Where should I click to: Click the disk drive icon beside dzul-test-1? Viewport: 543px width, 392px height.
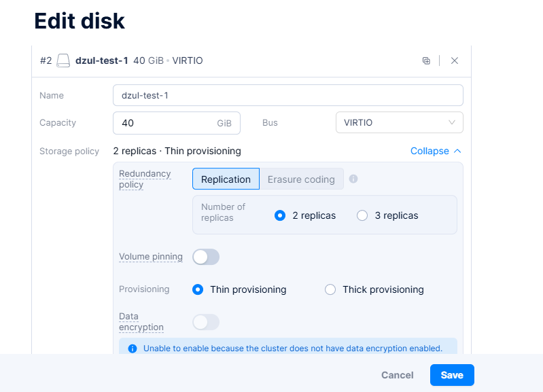63,60
